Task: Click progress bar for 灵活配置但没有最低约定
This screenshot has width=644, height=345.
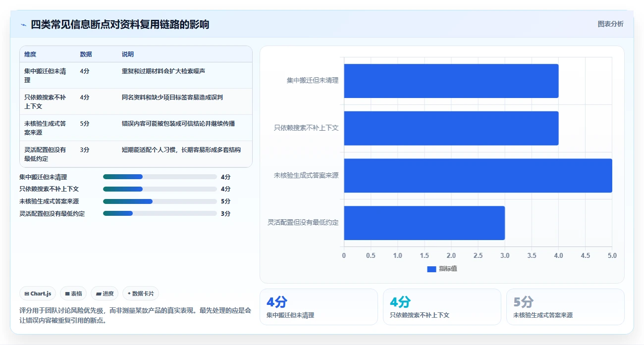Action: (x=160, y=214)
